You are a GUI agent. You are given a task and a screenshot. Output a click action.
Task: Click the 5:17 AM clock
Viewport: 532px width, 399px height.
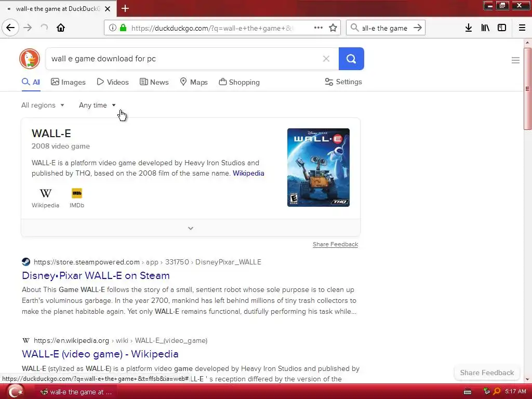click(x=515, y=391)
